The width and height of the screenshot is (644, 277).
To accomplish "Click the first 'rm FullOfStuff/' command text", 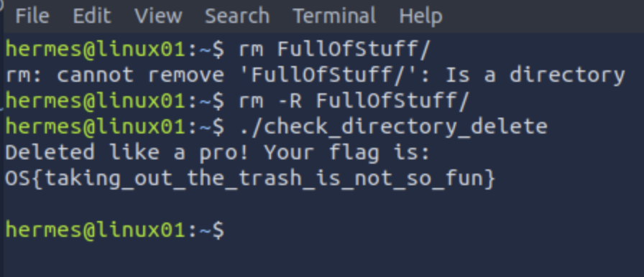I will coord(334,50).
